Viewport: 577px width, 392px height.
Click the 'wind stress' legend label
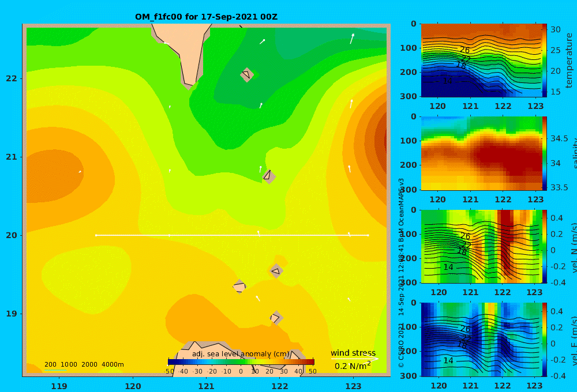[353, 353]
